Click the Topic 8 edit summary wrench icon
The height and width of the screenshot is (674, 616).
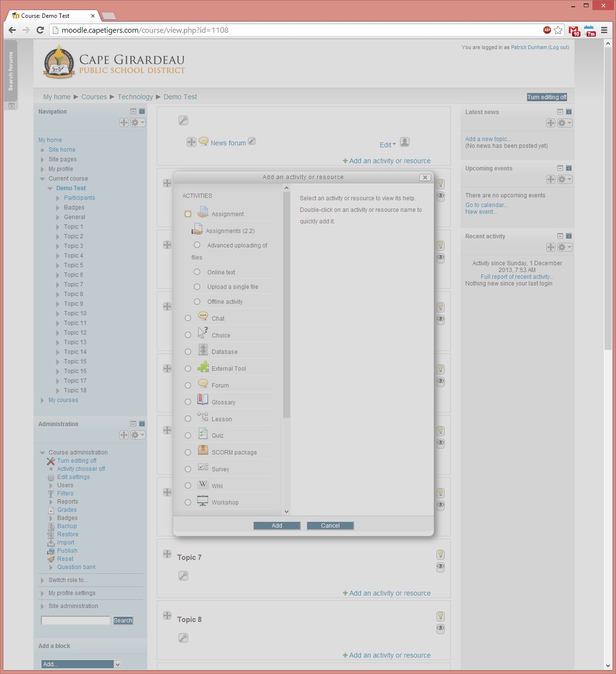183,638
